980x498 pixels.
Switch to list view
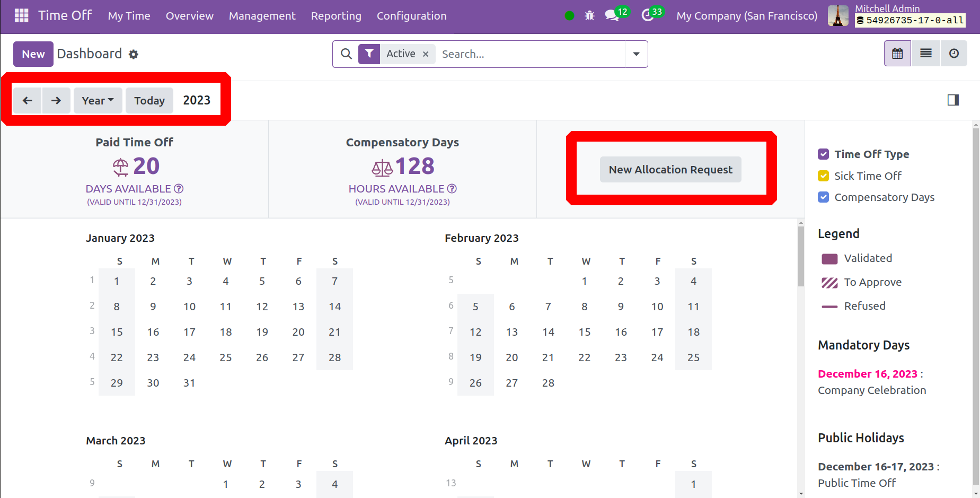pos(926,54)
